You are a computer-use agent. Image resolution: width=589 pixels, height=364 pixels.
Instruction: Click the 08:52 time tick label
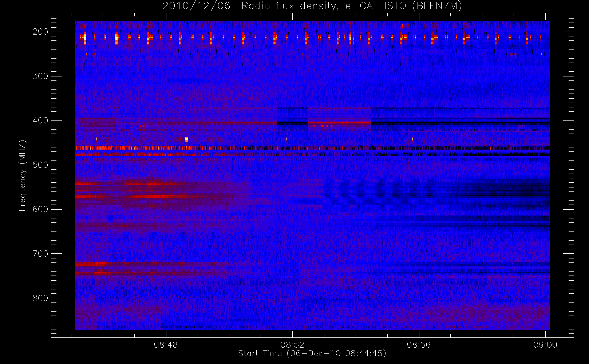(292, 345)
